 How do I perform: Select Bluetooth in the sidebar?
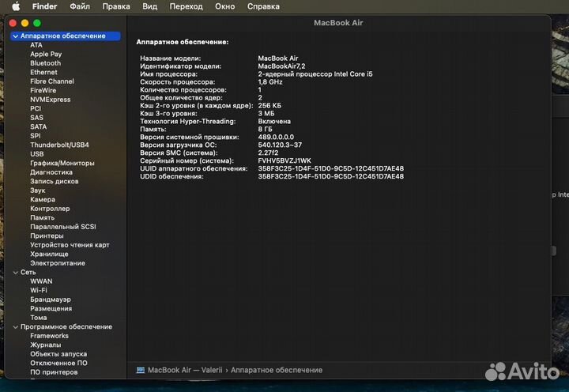(45, 63)
